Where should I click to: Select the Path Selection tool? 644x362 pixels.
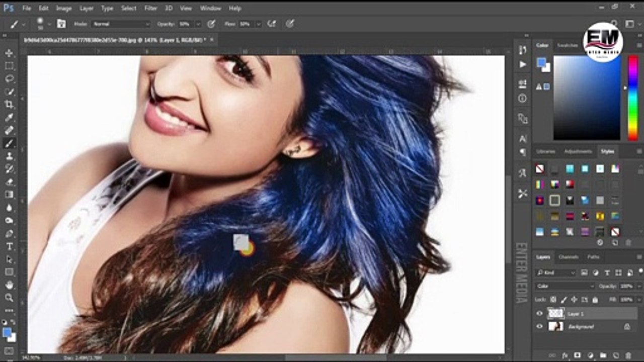pos(9,259)
